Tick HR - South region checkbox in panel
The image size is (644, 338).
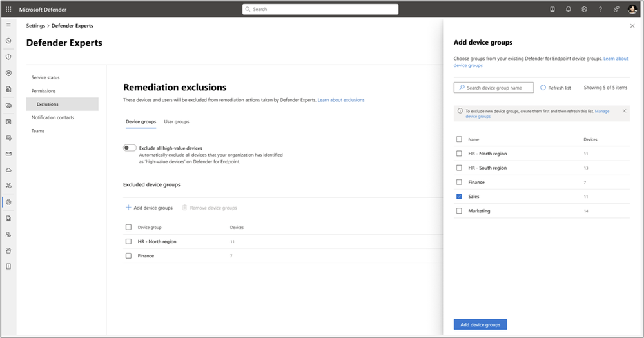(459, 168)
